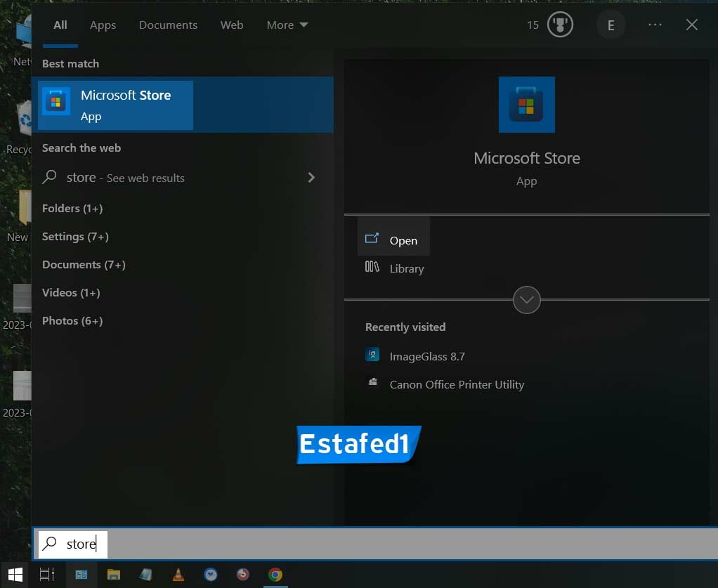Click the large Microsoft Store preview icon
This screenshot has width=718, height=588.
coord(526,105)
